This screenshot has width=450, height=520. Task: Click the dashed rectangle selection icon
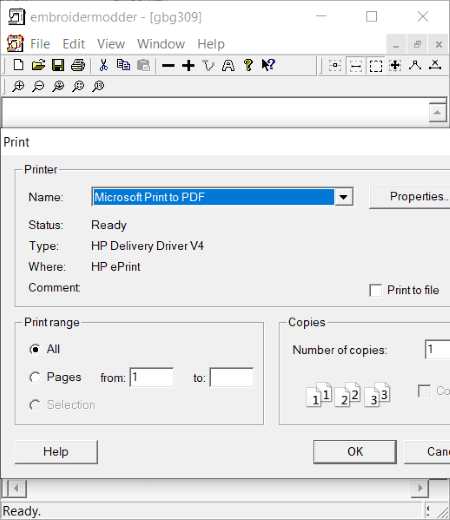[376, 66]
